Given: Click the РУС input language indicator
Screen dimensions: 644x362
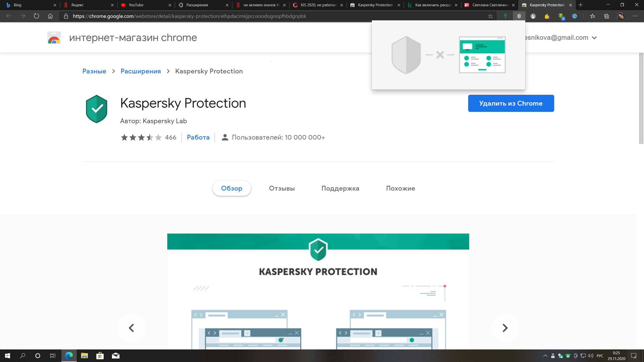Looking at the screenshot, I should [x=600, y=356].
